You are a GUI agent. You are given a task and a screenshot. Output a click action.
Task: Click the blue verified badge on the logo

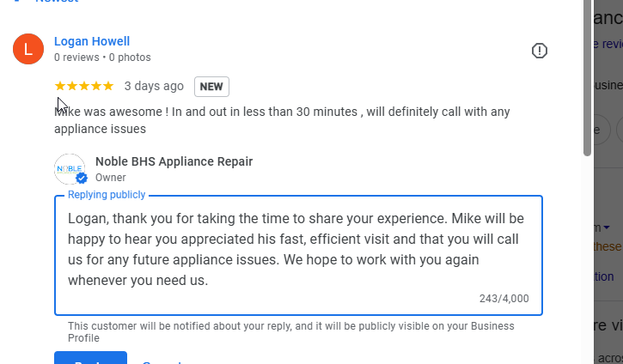(82, 179)
